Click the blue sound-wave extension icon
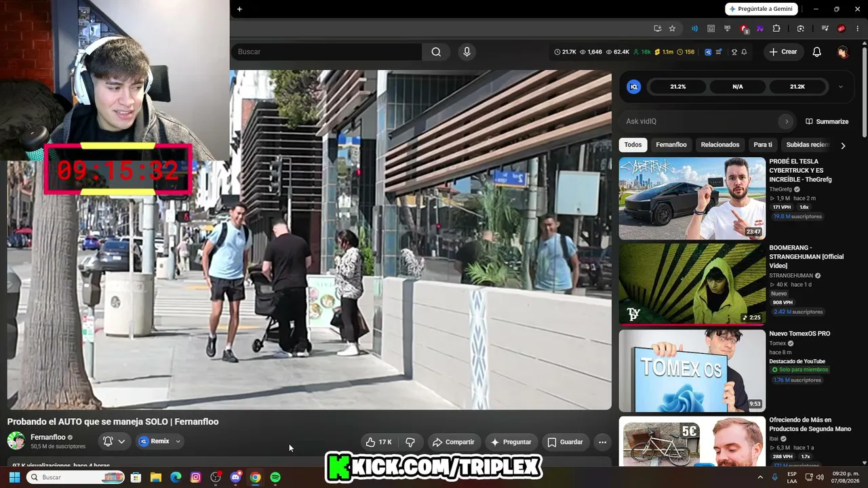868x488 pixels. pyautogui.click(x=694, y=28)
